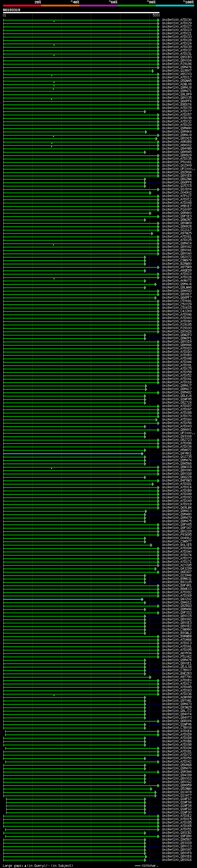This screenshot has height=868, width=197.
Task: Select label UniRef100_A9QED9
Action: point(177,271)
